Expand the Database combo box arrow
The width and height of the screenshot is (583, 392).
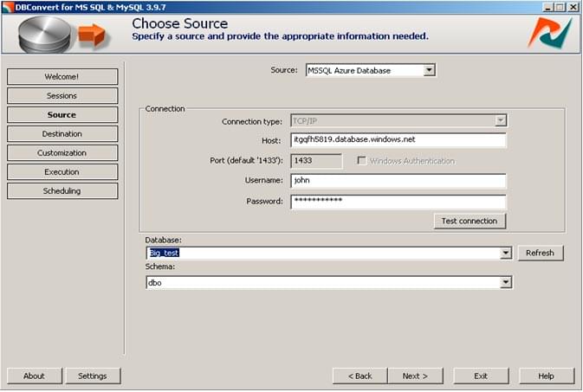click(x=505, y=253)
